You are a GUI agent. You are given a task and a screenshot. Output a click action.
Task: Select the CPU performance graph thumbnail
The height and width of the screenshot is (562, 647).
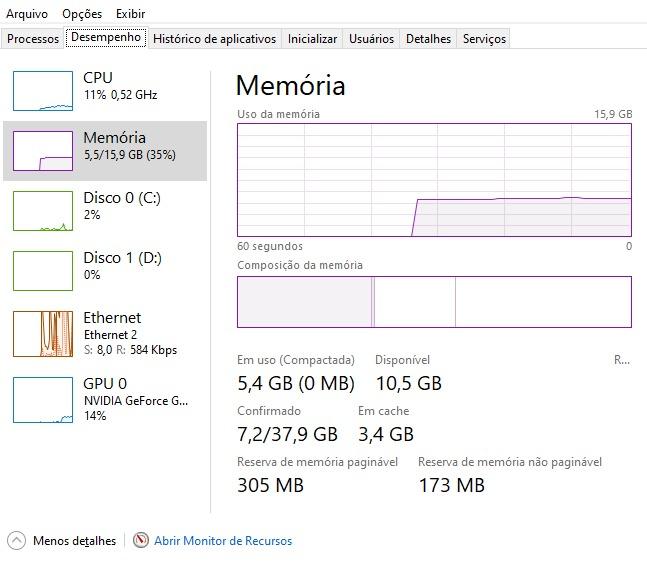pos(43,91)
